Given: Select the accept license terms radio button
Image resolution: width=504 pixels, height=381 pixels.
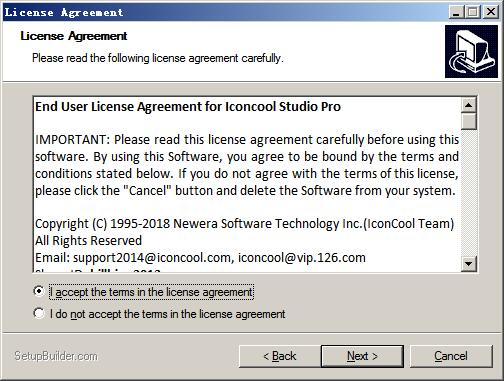Looking at the screenshot, I should click(x=39, y=291).
